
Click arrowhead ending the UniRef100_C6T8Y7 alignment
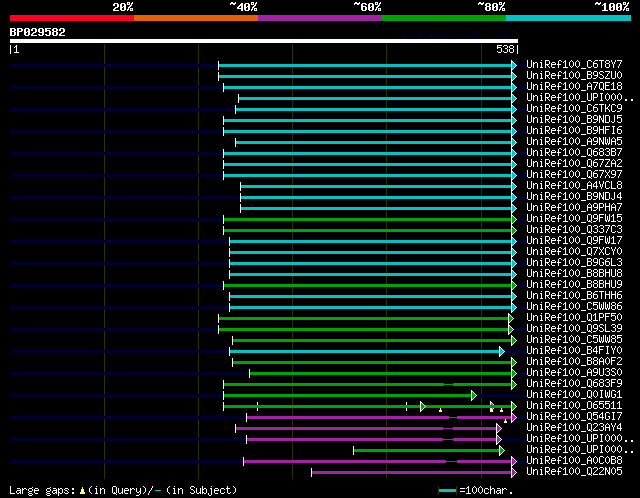pyautogui.click(x=514, y=64)
